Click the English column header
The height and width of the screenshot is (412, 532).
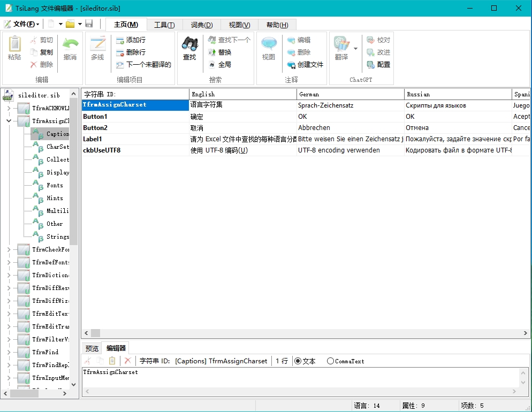point(242,94)
